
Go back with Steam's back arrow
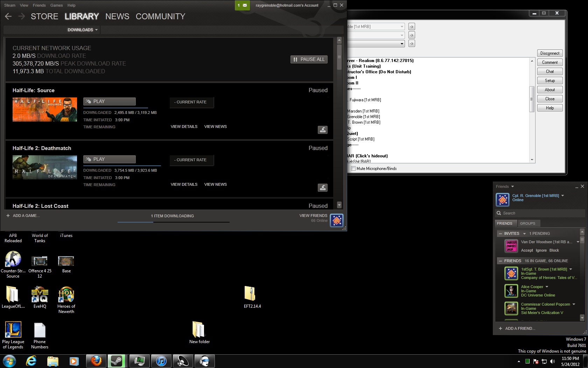(x=8, y=16)
